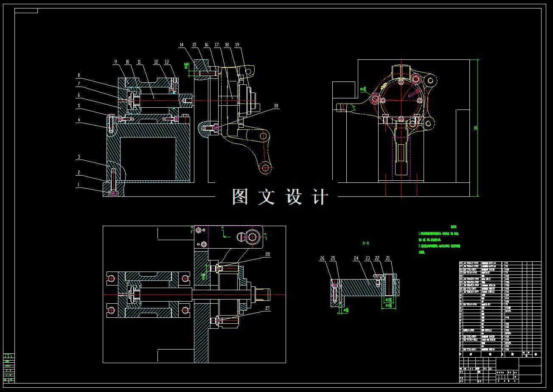The width and height of the screenshot is (553, 392).
Task: Click part callout number 3
Action: click(x=79, y=157)
